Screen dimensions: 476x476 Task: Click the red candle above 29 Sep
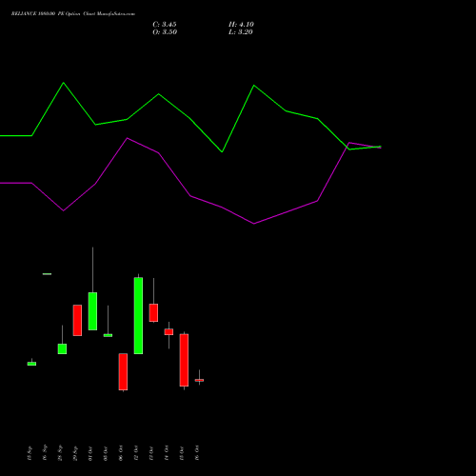pos(77,320)
